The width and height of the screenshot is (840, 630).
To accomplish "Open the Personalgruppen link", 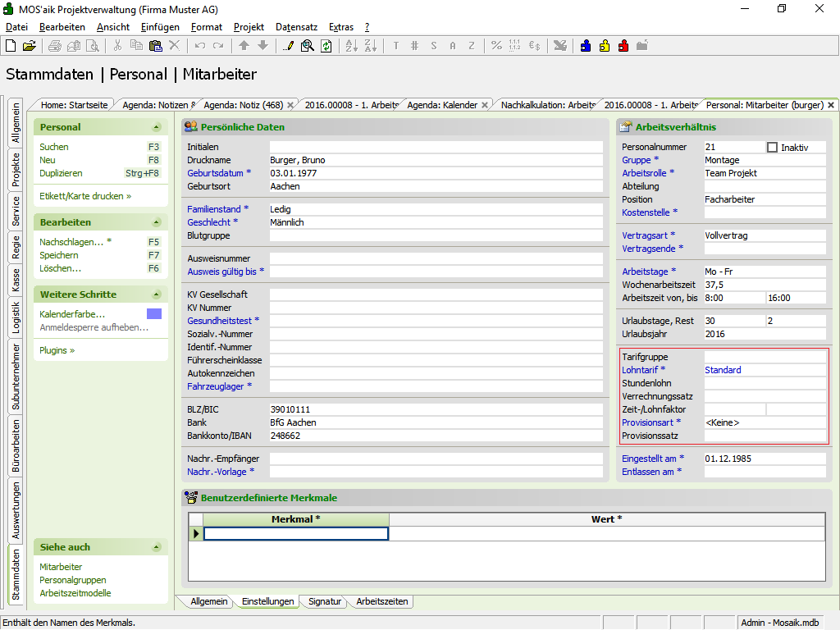I will click(x=71, y=580).
